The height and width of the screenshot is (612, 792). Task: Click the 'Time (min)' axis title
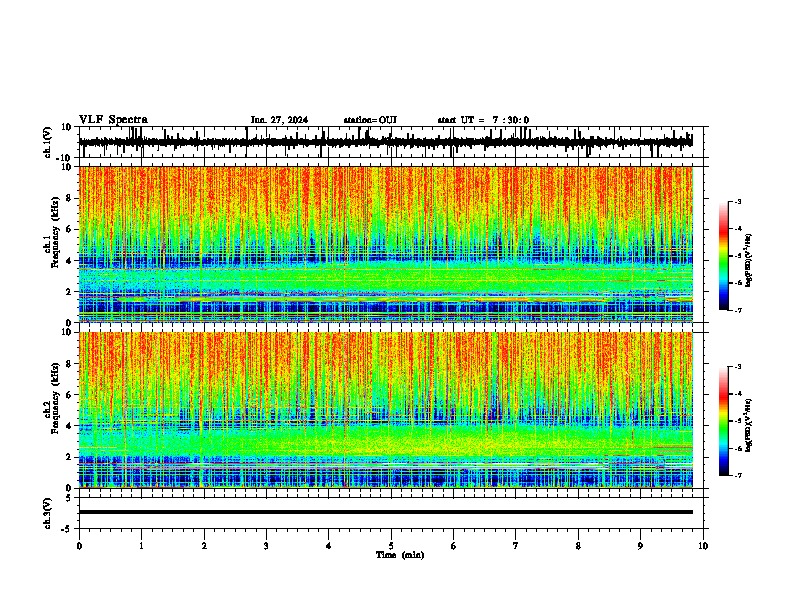coord(400,555)
